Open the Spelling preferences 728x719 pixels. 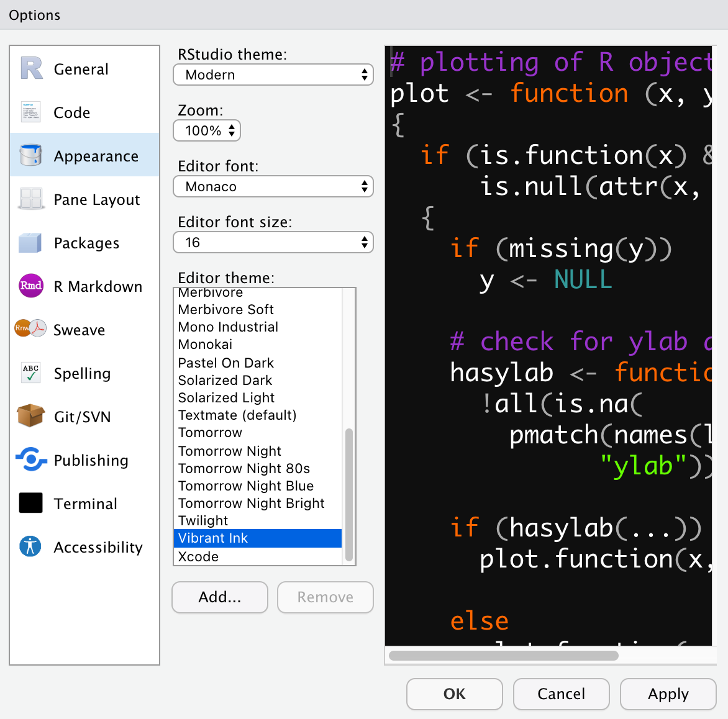pos(84,373)
